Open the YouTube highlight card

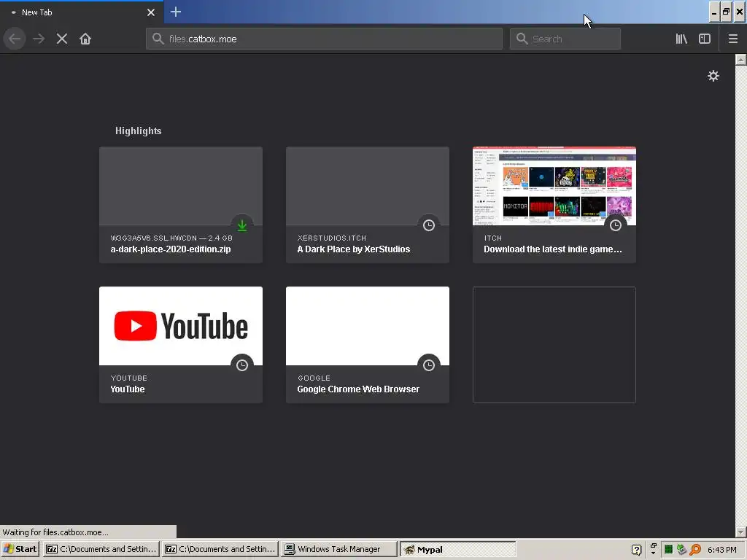[x=181, y=345]
